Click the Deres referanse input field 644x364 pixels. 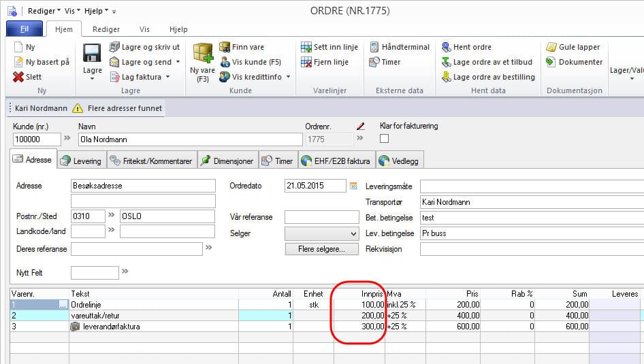(136, 249)
